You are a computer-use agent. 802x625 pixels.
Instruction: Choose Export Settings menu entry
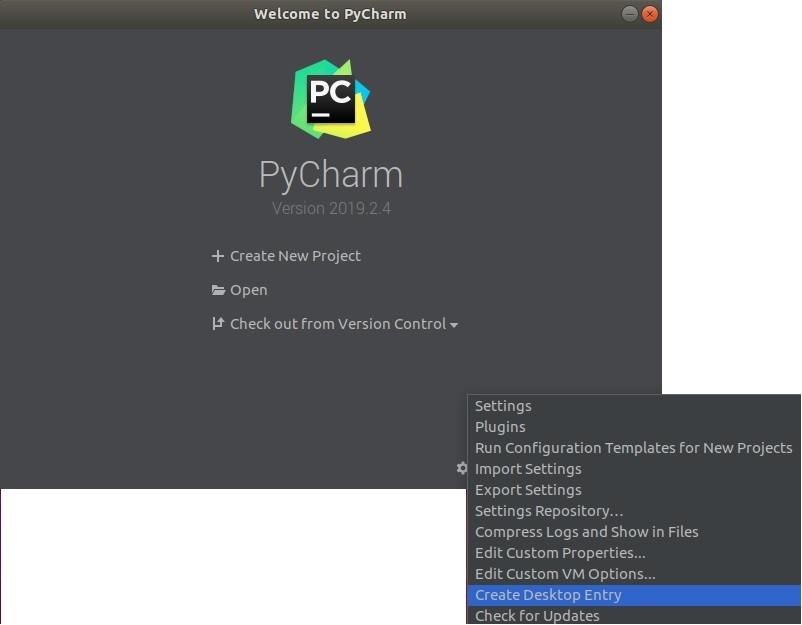click(x=634, y=490)
